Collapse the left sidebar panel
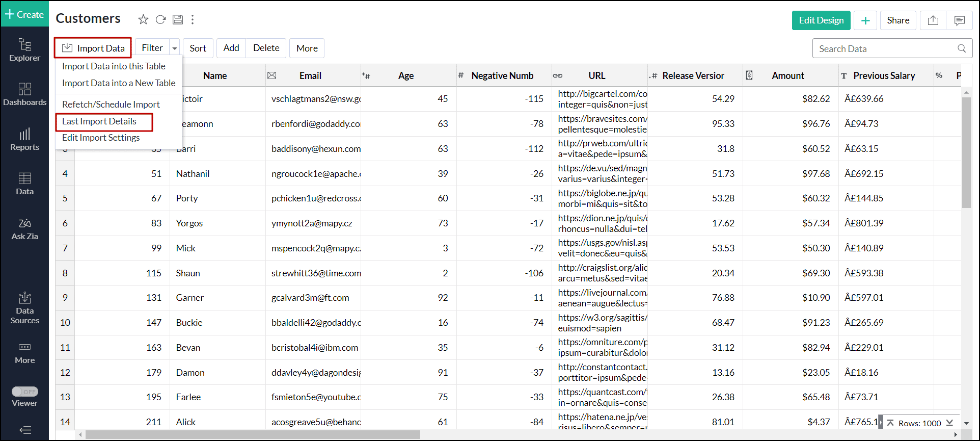This screenshot has height=441, width=980. pyautogui.click(x=24, y=430)
